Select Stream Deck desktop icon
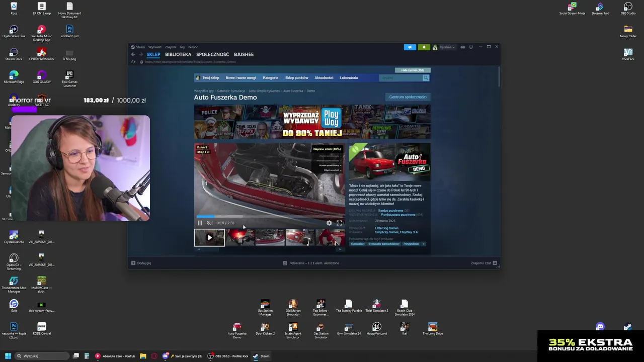644x362 pixels. pos(14,54)
